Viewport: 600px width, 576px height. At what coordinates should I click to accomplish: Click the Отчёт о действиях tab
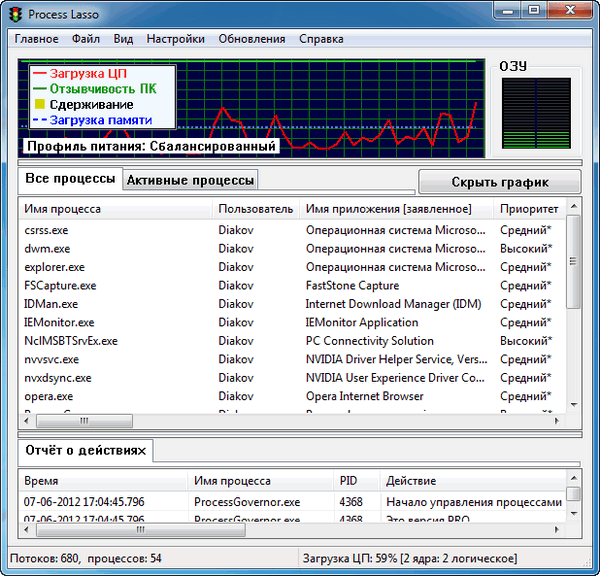[x=86, y=451]
